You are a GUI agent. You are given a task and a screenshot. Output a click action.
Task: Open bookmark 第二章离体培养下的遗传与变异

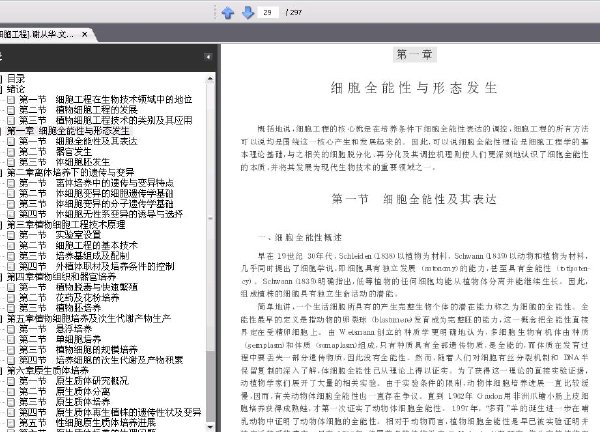point(70,172)
